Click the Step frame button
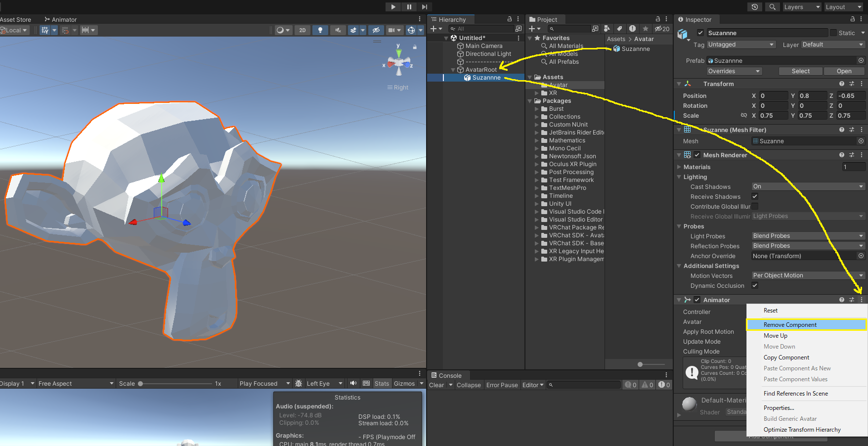The height and width of the screenshot is (446, 868). click(425, 7)
